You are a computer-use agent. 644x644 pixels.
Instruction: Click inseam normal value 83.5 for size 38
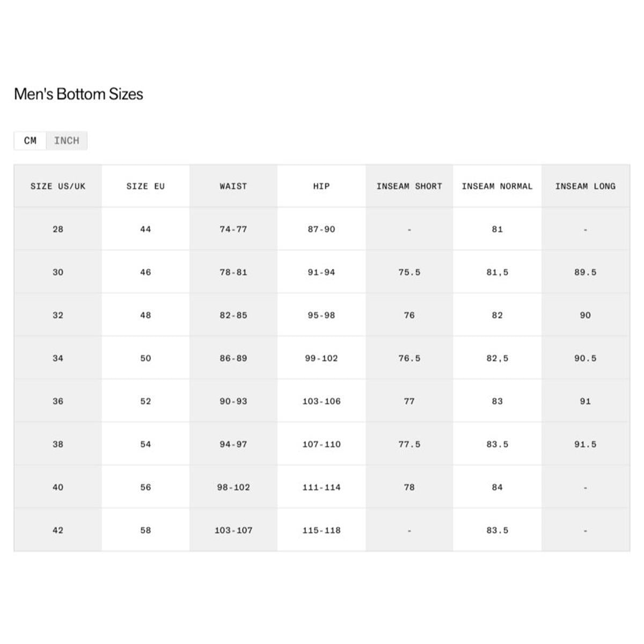[497, 444]
